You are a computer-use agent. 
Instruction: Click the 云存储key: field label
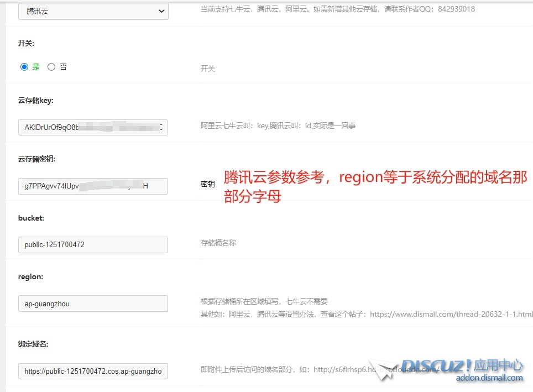(35, 101)
